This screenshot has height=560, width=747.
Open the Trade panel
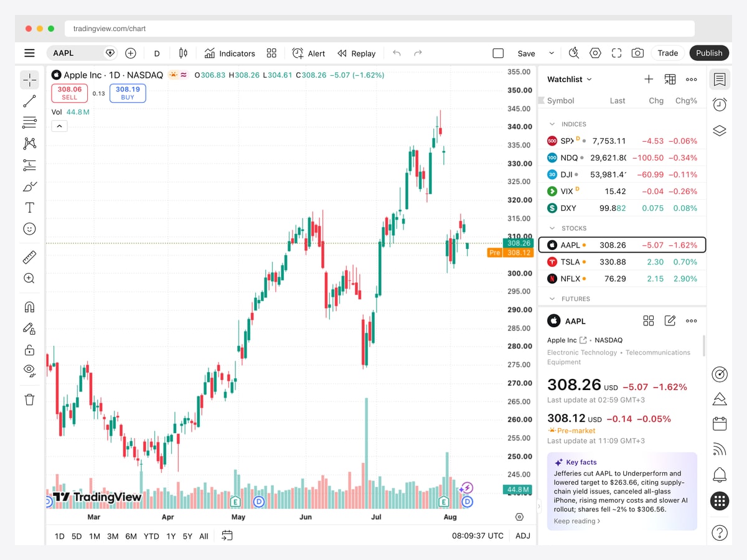click(x=668, y=53)
